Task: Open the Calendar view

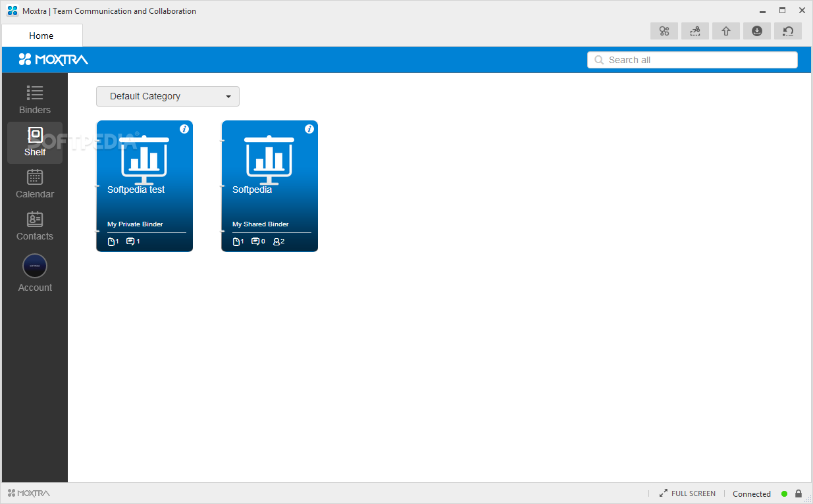Action: [35, 184]
